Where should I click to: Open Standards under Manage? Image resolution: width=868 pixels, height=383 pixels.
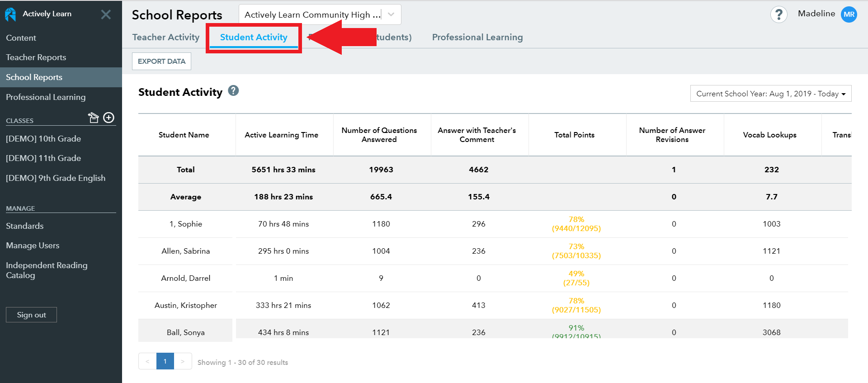click(x=24, y=226)
